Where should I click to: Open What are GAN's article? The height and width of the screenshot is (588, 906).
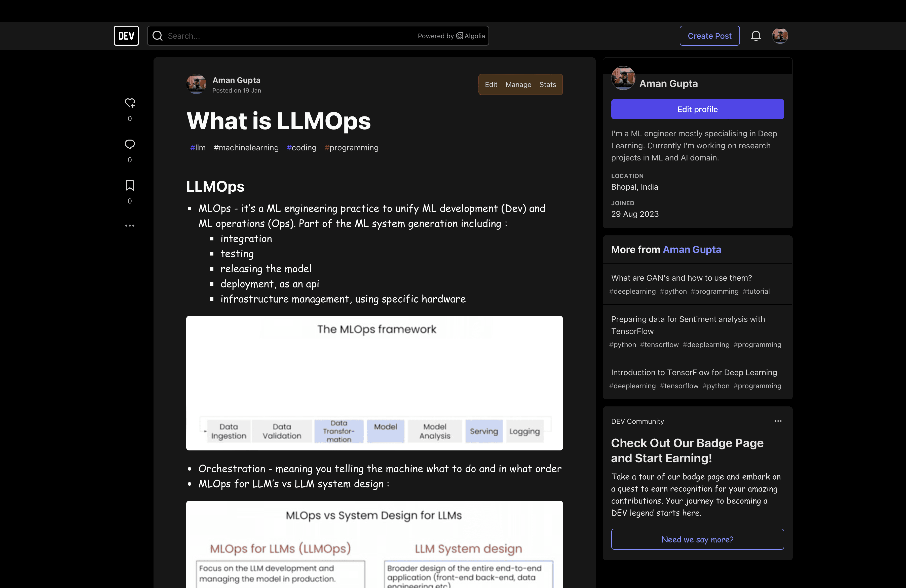point(682,278)
